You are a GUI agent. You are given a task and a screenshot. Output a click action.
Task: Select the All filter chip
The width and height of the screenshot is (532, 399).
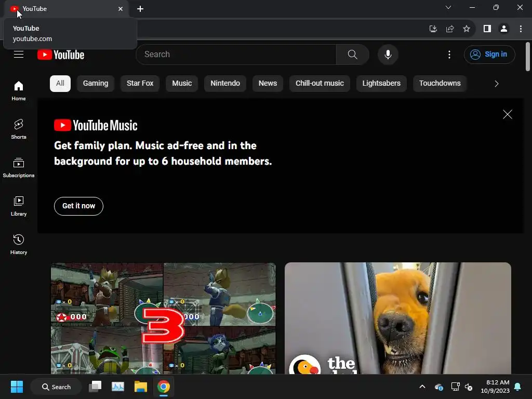tap(60, 84)
